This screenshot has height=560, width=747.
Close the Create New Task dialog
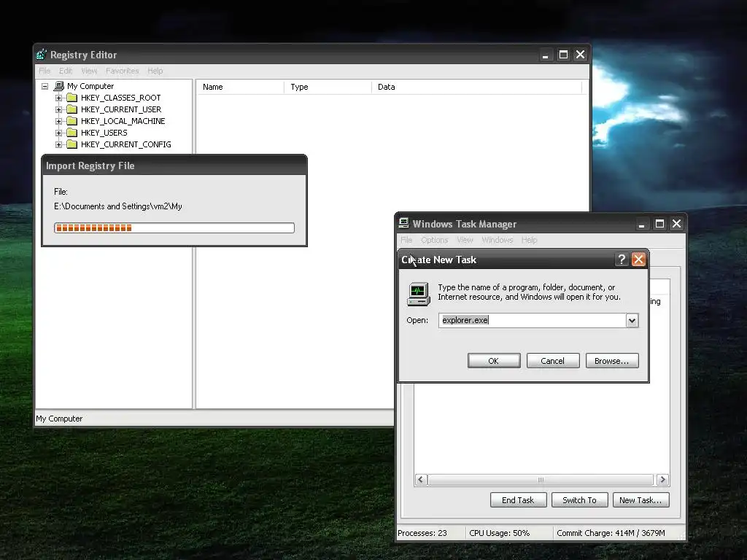[x=638, y=259]
